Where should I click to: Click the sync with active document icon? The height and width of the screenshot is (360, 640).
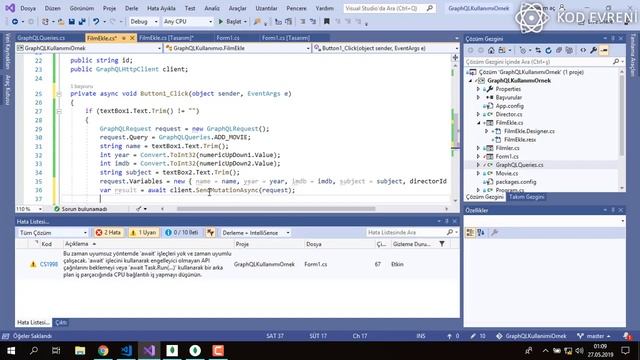[538, 50]
